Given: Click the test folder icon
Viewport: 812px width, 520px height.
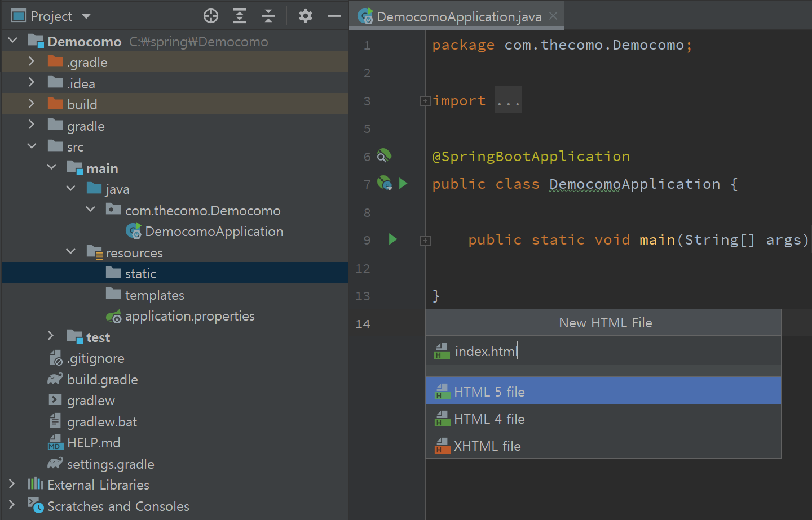Looking at the screenshot, I should [75, 336].
